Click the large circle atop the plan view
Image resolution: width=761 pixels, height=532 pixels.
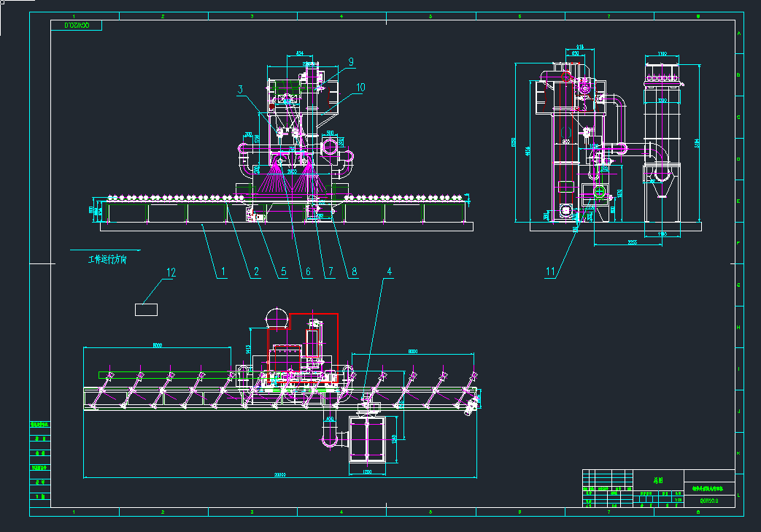tap(277, 320)
